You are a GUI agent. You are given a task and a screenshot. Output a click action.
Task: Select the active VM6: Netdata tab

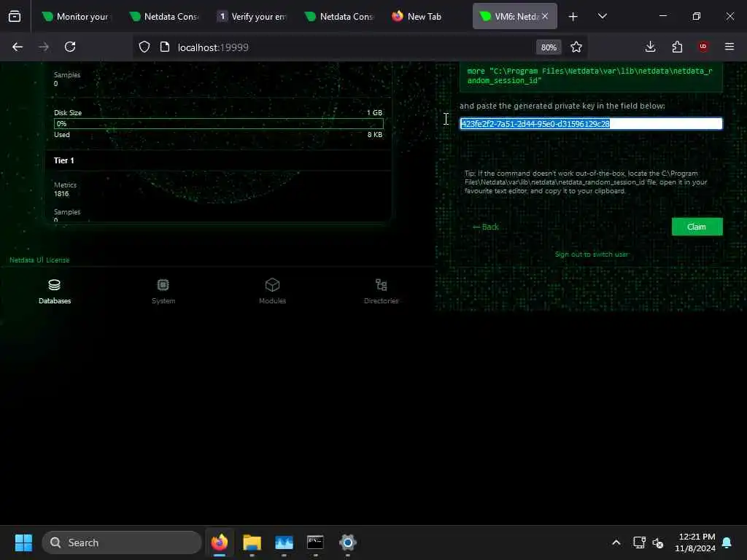tap(508, 17)
